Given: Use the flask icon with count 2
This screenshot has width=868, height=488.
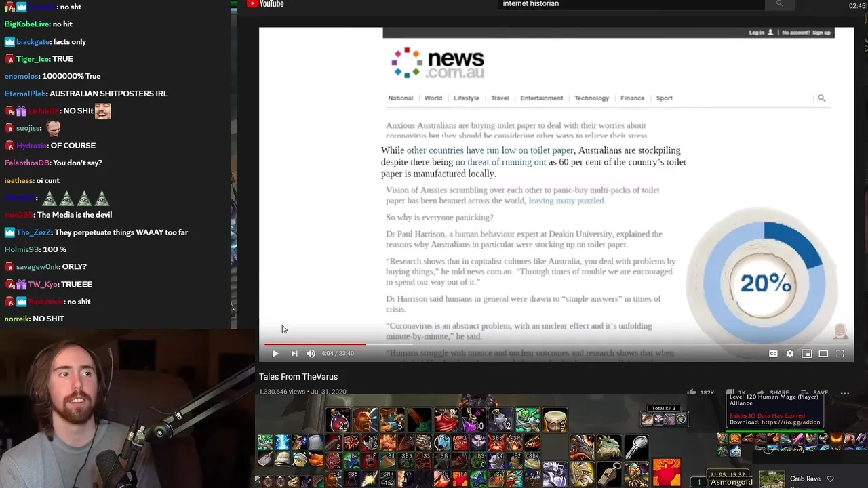Looking at the screenshot, I should (x=500, y=420).
